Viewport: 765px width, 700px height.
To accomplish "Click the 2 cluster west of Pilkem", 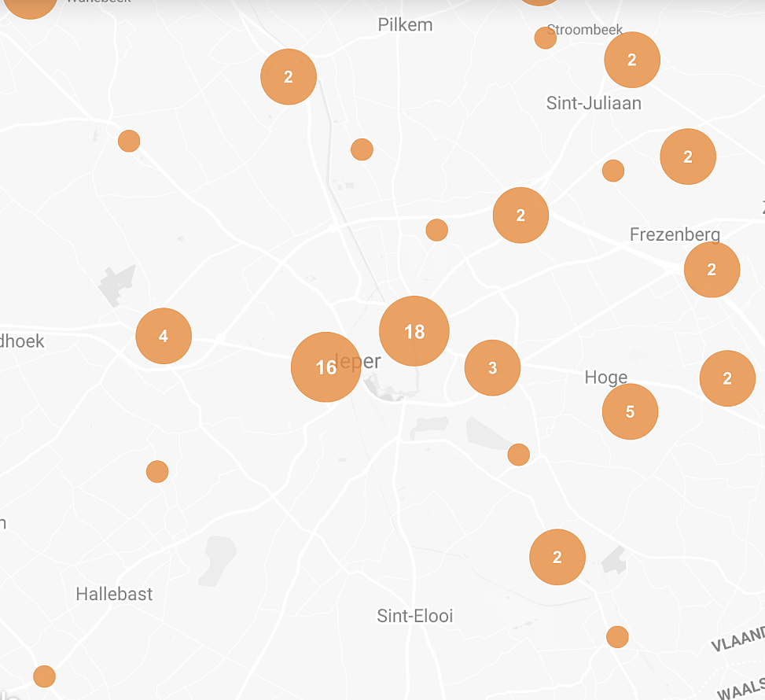I will point(289,77).
